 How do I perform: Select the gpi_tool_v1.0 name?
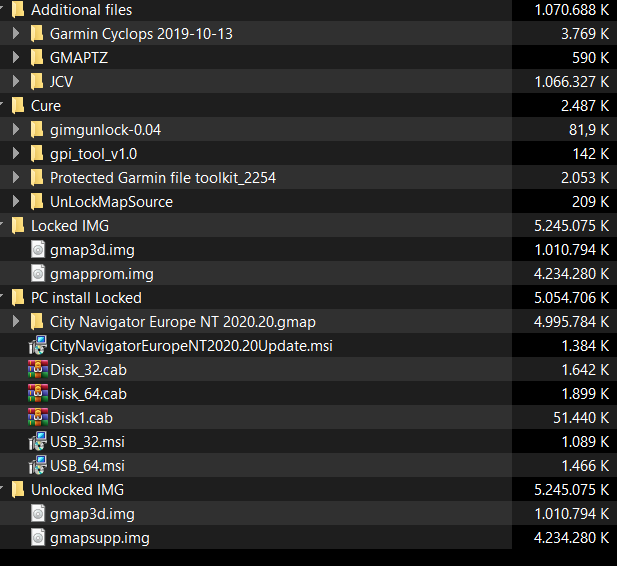[x=93, y=154]
